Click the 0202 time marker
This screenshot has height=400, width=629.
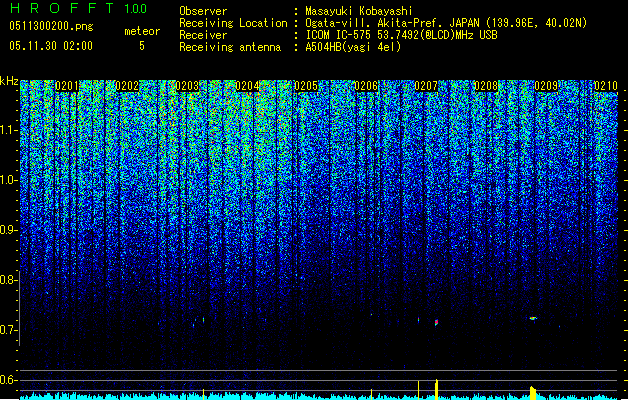click(127, 86)
